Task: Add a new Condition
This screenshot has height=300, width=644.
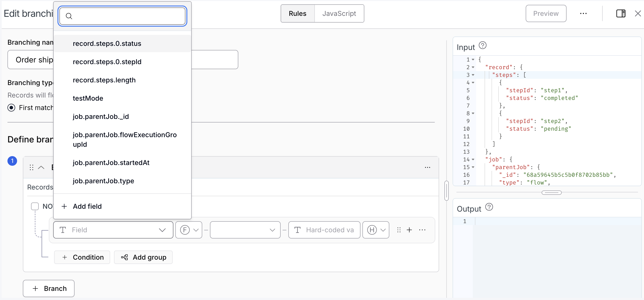Action: click(x=82, y=257)
